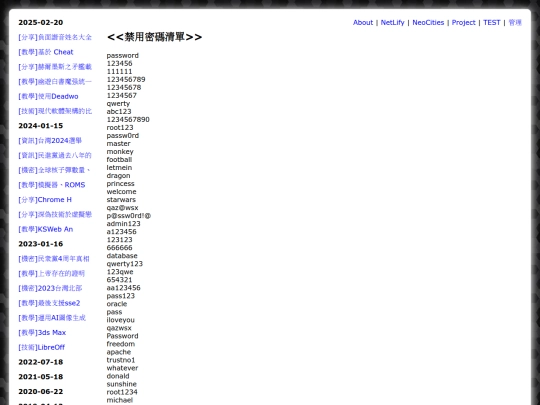Screen dimensions: 540x405
Task: Click the 'welcome' list entry
Action: [121, 191]
